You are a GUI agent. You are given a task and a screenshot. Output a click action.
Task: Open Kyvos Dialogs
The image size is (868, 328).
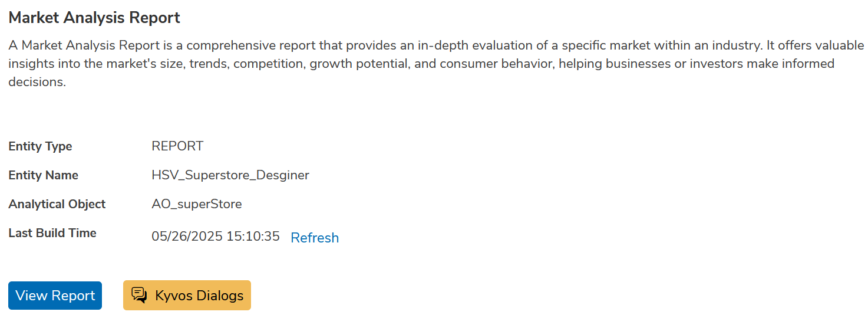tap(187, 296)
